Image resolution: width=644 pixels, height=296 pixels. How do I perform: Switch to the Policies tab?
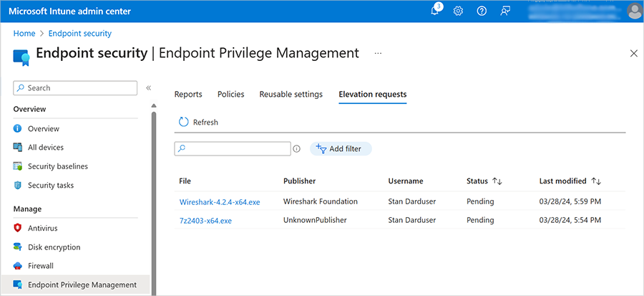(x=231, y=94)
